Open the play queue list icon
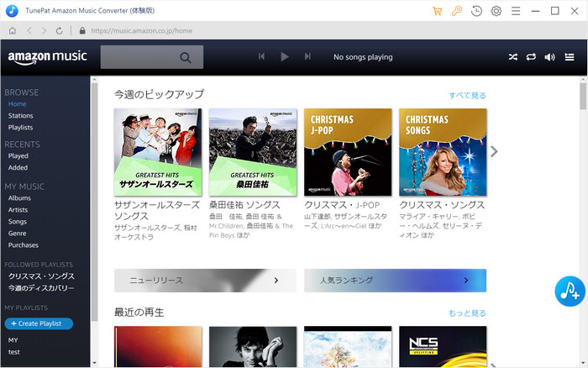Image resolution: width=588 pixels, height=368 pixels. [x=570, y=57]
